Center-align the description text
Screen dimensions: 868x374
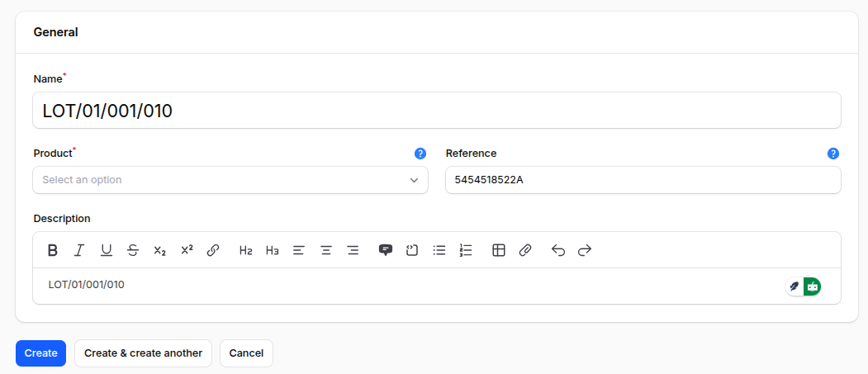tap(326, 250)
